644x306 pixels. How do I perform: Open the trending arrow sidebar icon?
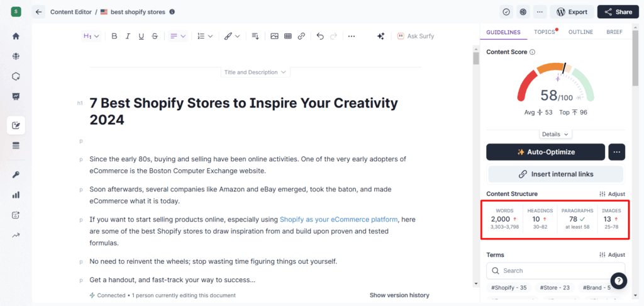pos(16,235)
